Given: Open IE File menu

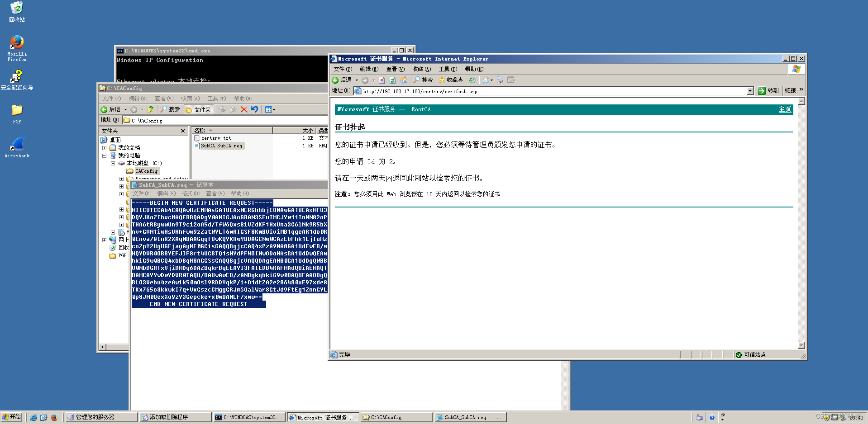Looking at the screenshot, I should click(343, 69).
